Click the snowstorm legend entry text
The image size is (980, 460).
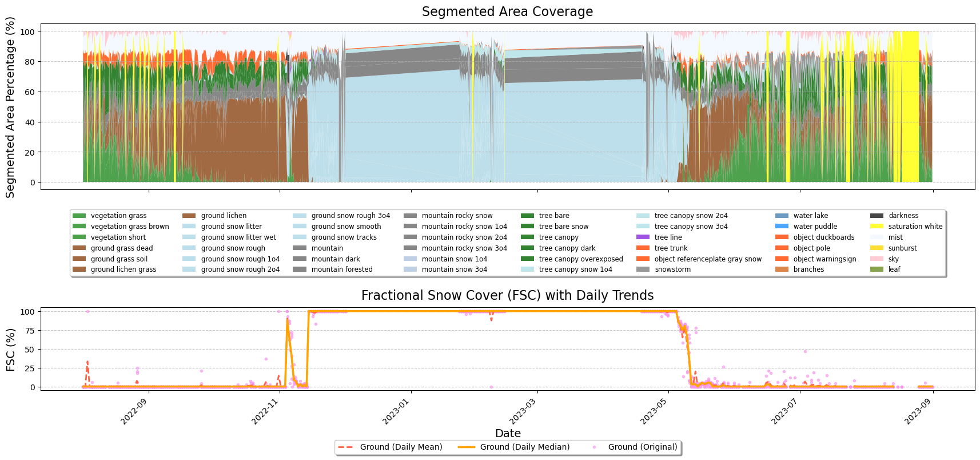[672, 269]
